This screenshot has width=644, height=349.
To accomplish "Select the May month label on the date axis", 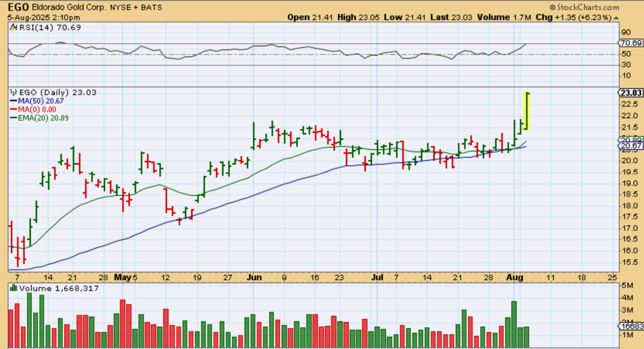I will [123, 277].
